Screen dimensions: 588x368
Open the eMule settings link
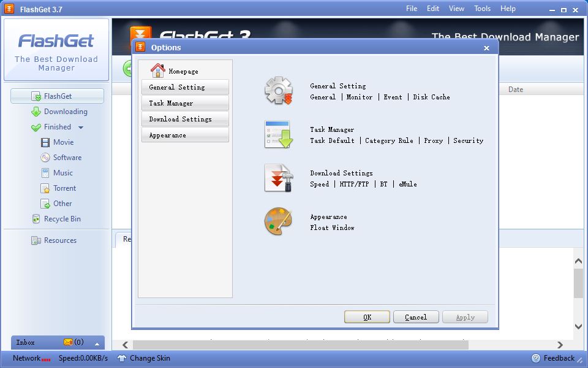408,185
